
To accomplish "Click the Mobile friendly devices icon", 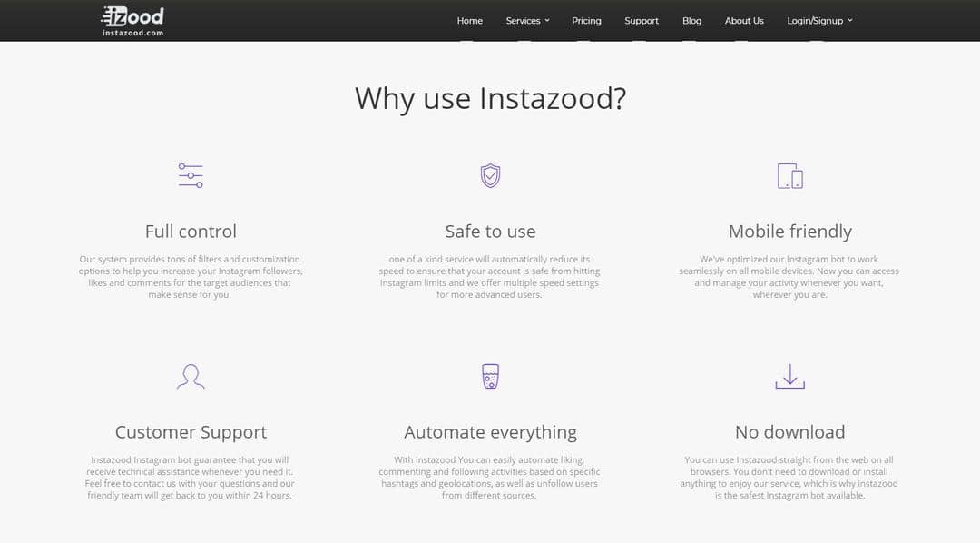I will [x=789, y=175].
